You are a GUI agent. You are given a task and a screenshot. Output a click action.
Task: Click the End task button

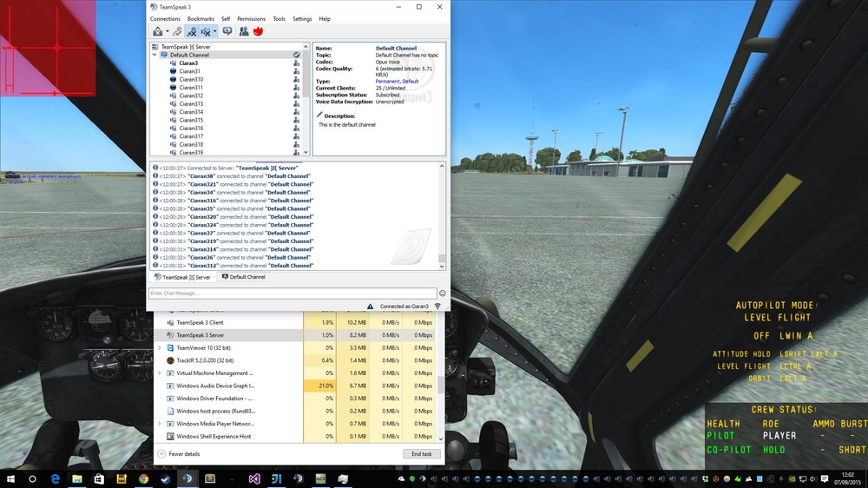coord(422,453)
